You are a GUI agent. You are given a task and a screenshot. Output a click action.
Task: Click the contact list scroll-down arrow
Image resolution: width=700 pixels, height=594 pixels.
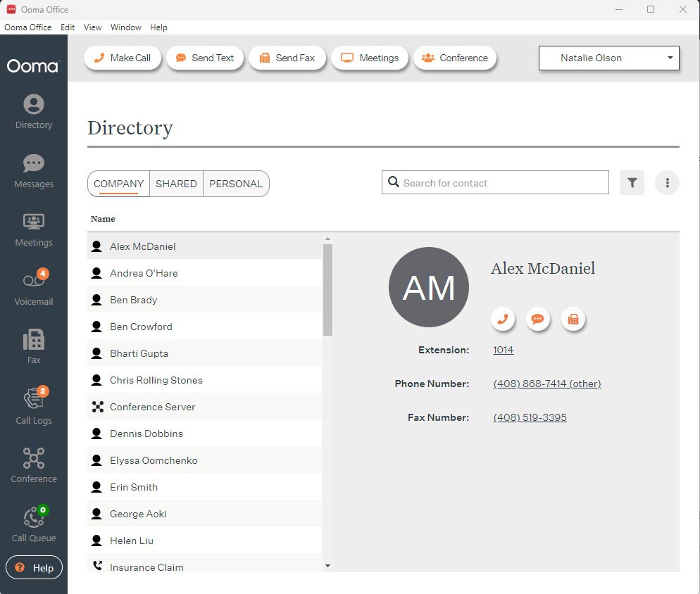pyautogui.click(x=327, y=566)
